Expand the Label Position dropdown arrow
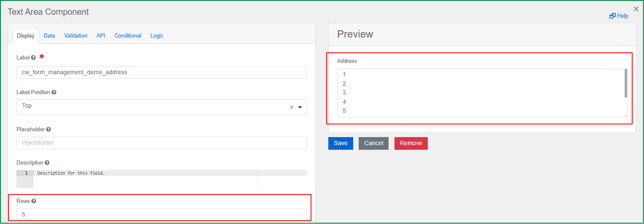The width and height of the screenshot is (644, 224). [300, 107]
